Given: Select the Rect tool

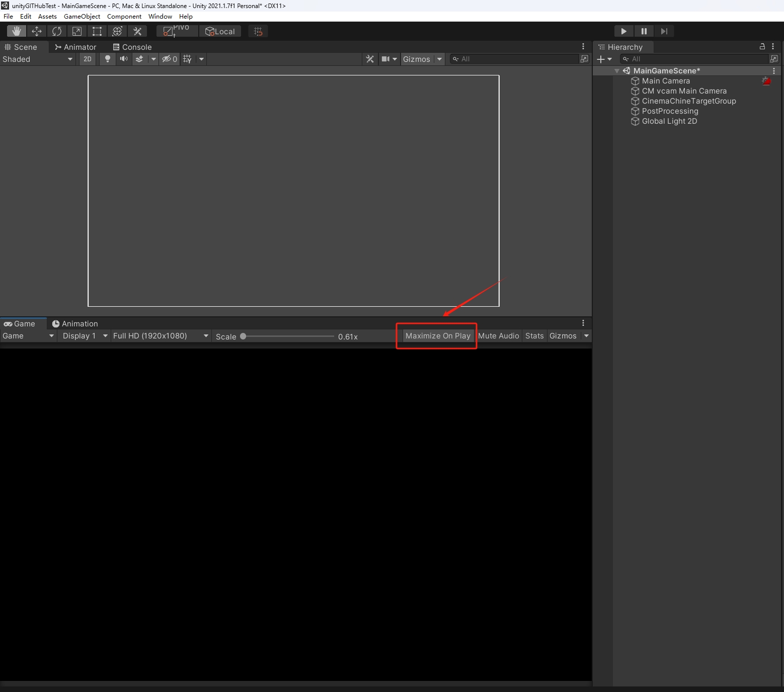Looking at the screenshot, I should pyautogui.click(x=97, y=31).
